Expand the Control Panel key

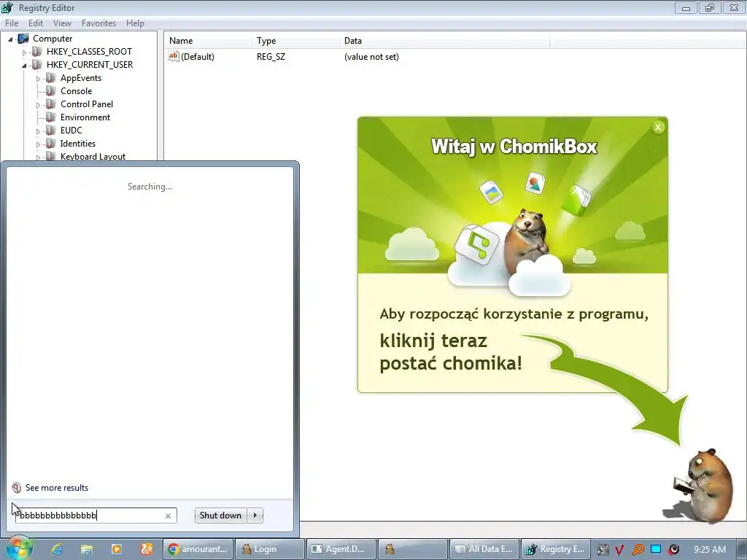[x=38, y=105]
